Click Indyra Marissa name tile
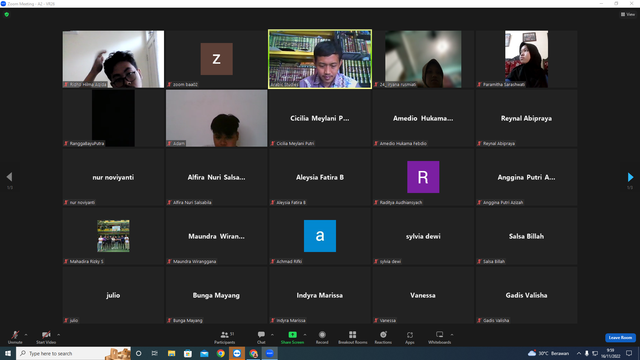 (x=320, y=295)
